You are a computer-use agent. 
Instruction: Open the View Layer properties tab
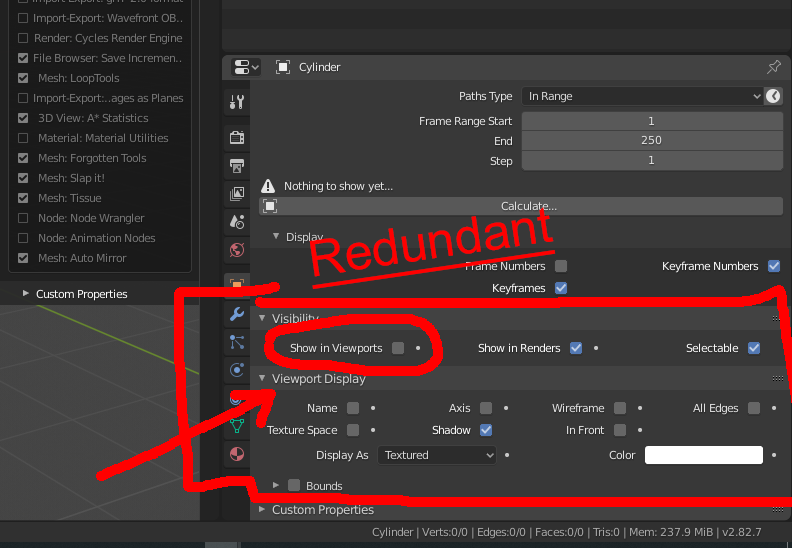[236, 193]
